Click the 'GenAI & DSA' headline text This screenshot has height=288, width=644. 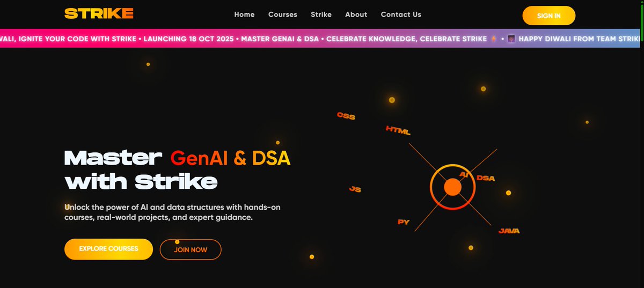click(230, 158)
